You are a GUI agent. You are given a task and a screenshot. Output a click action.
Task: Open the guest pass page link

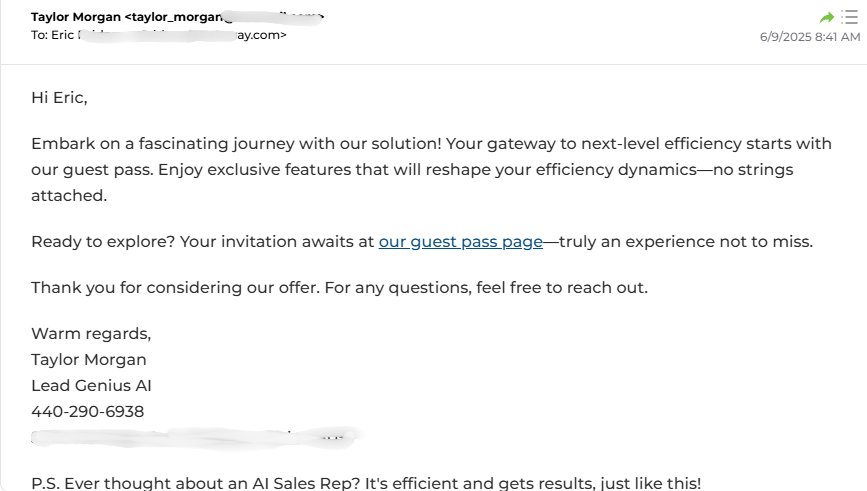(461, 242)
